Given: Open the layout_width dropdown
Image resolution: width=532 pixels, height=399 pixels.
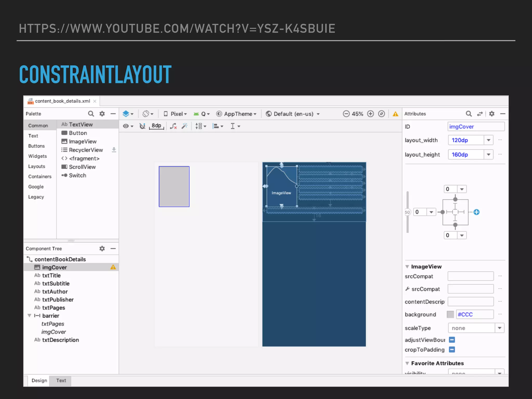Looking at the screenshot, I should (488, 140).
